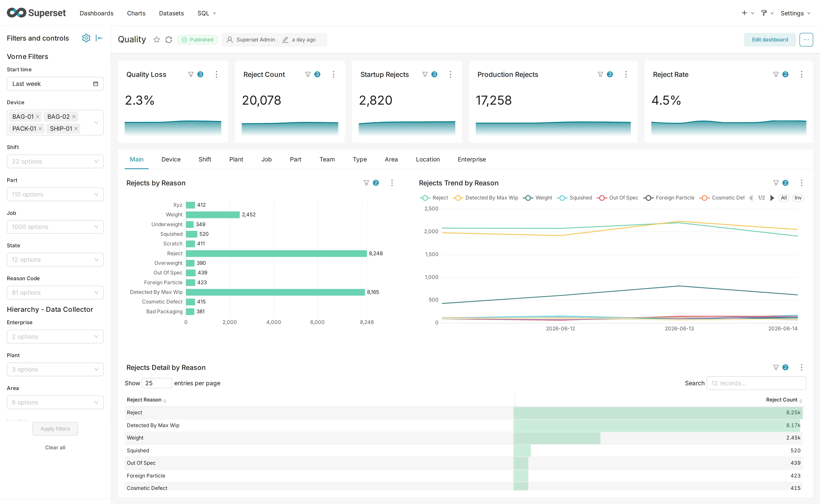Open the Settings menu
The height and width of the screenshot is (504, 820).
click(x=795, y=13)
